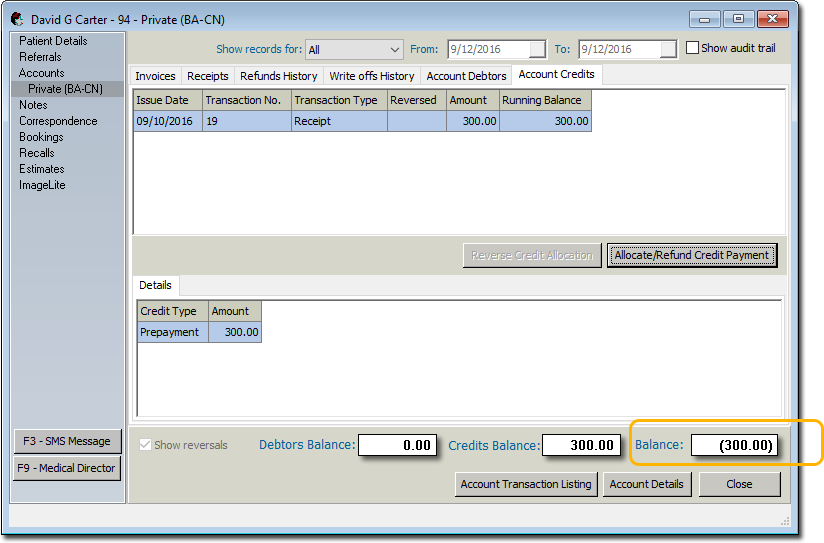Maximize the patient window

click(738, 19)
